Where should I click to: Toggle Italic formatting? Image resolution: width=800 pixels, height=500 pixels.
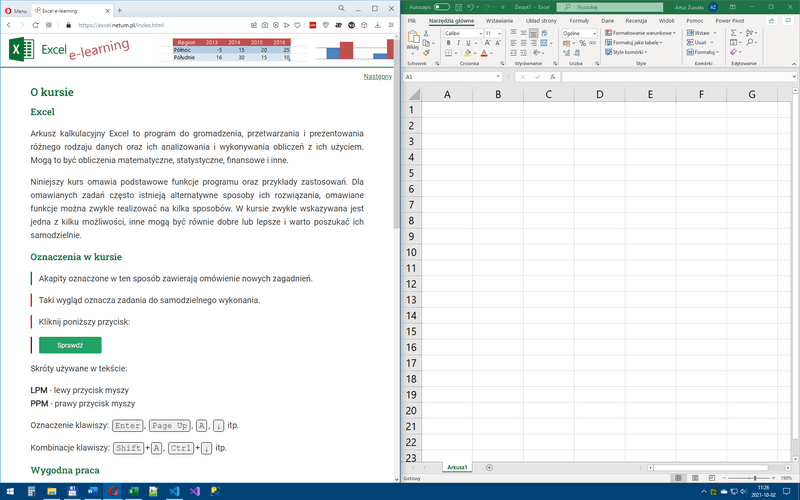(458, 43)
